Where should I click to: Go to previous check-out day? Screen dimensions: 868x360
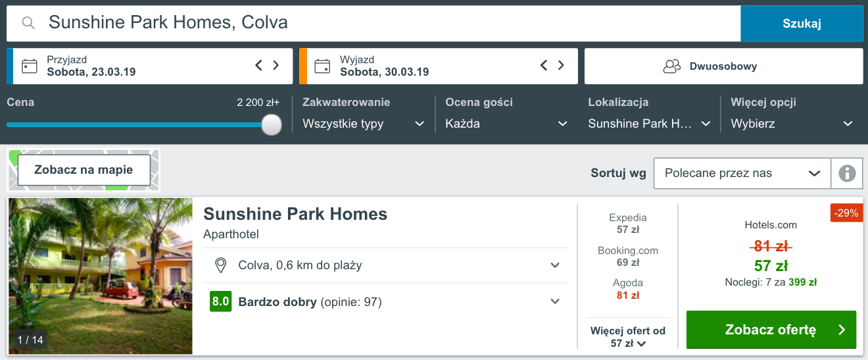click(x=544, y=65)
